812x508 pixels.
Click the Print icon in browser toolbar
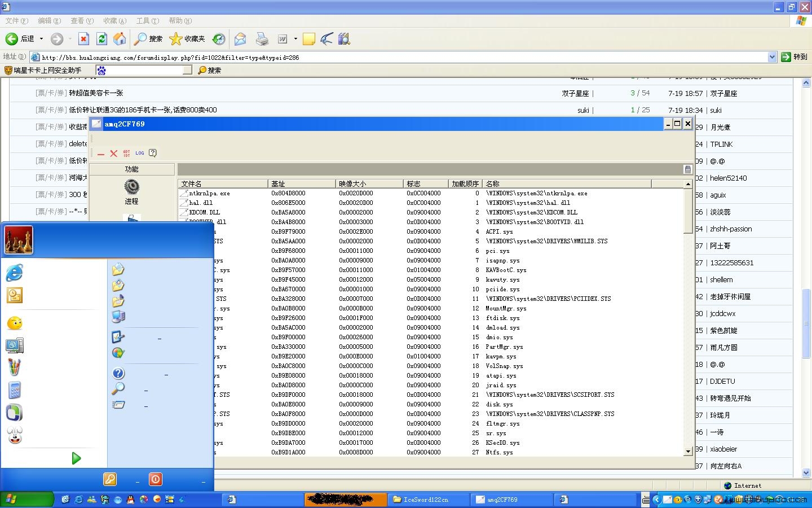(262, 39)
